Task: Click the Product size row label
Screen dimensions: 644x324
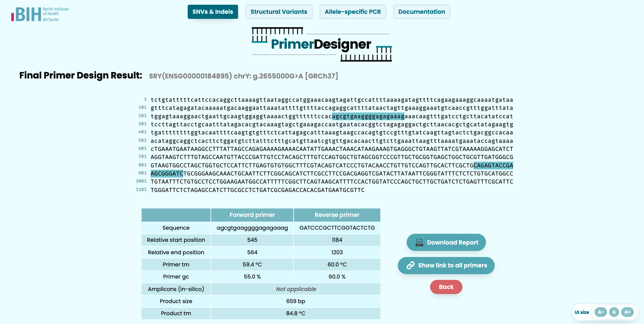Action: pos(176,301)
